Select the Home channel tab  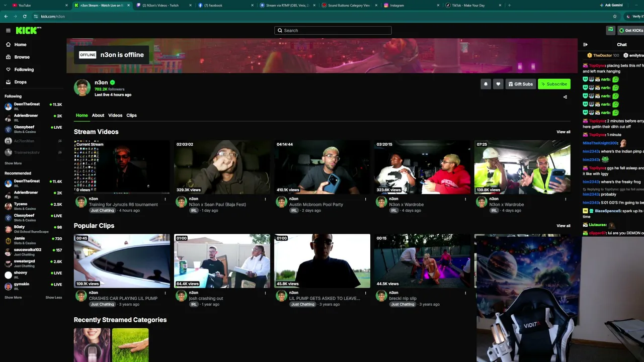coord(82,116)
